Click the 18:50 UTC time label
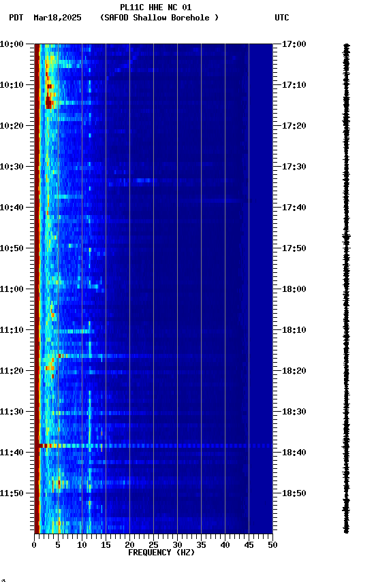The width and height of the screenshot is (376, 588). (x=294, y=493)
